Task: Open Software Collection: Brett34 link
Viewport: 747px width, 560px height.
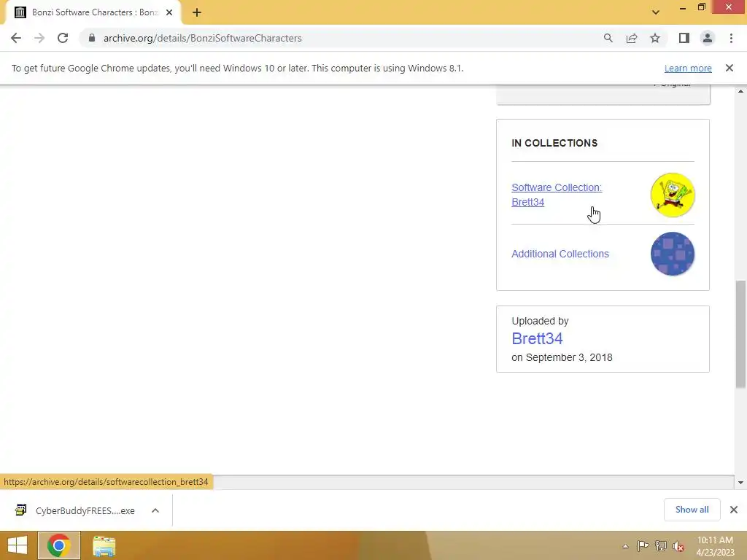Action: click(557, 194)
